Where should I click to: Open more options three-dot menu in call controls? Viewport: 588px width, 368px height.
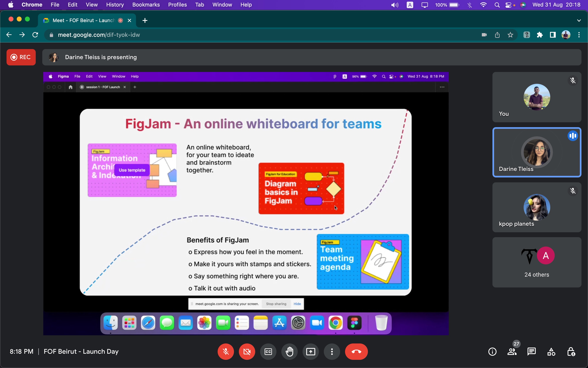click(x=332, y=351)
